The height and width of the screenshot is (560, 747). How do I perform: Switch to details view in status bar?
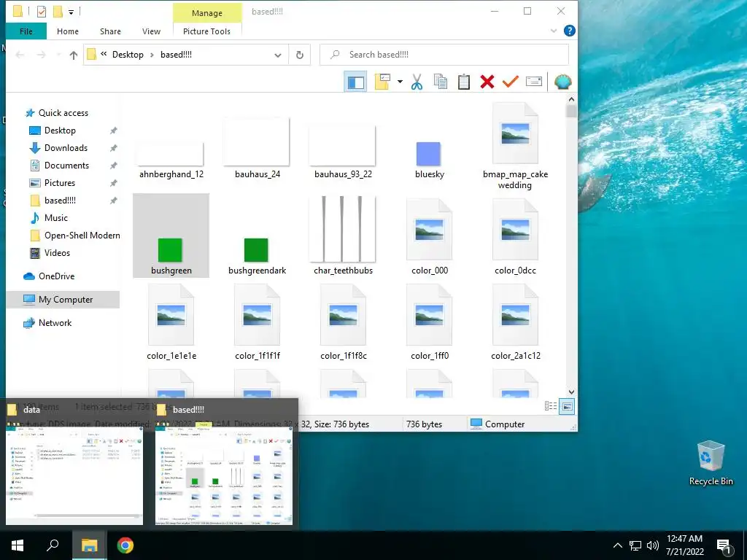[551, 406]
